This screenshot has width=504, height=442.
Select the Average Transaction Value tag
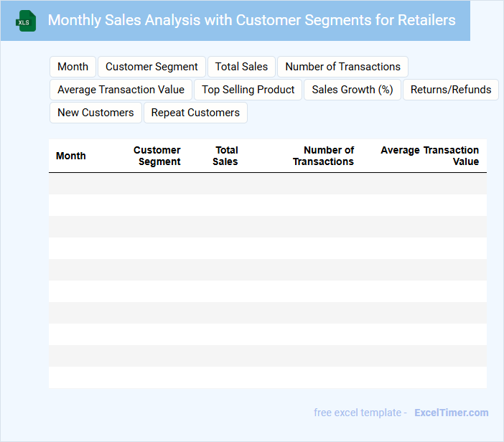(x=121, y=90)
